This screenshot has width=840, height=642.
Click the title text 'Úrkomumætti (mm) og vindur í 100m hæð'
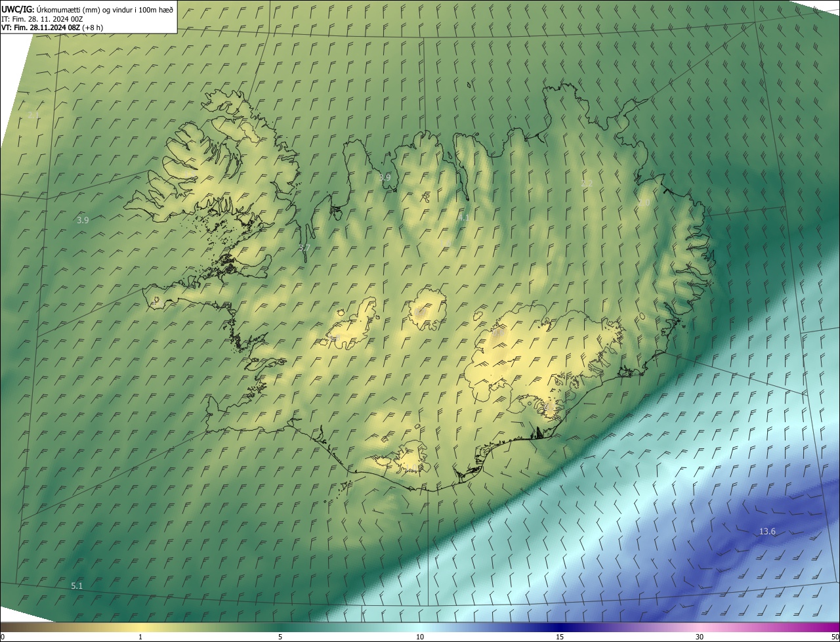pos(106,9)
